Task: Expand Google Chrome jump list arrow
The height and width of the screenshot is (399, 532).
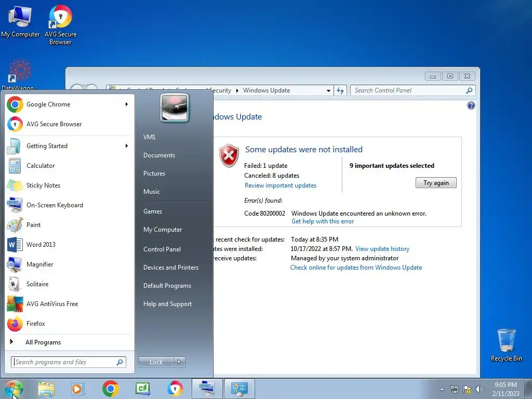Action: tap(127, 104)
